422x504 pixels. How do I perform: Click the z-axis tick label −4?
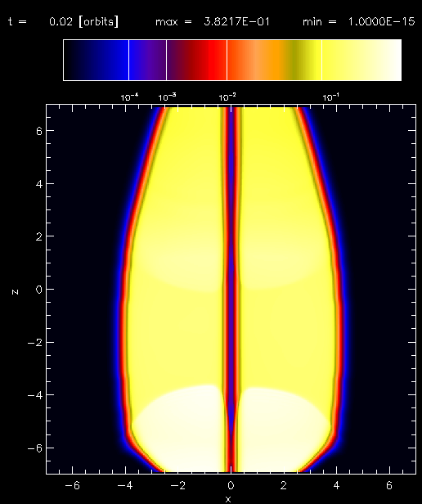pyautogui.click(x=35, y=395)
